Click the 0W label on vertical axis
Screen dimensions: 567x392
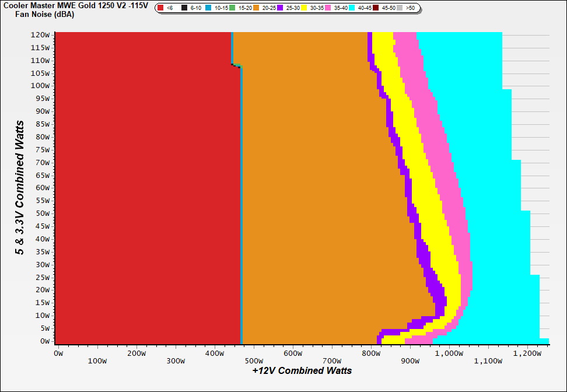(44, 341)
